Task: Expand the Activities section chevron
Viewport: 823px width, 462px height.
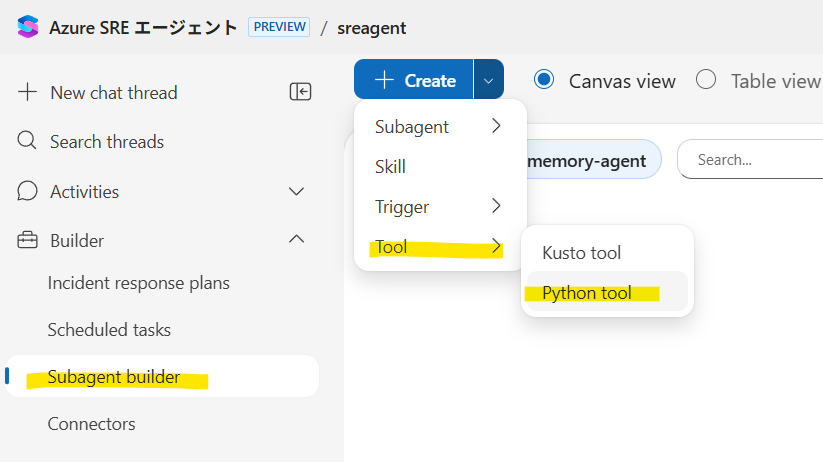Action: coord(297,191)
